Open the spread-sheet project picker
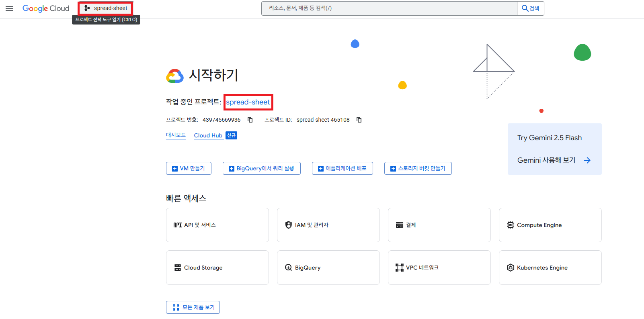644x319 pixels. click(106, 8)
